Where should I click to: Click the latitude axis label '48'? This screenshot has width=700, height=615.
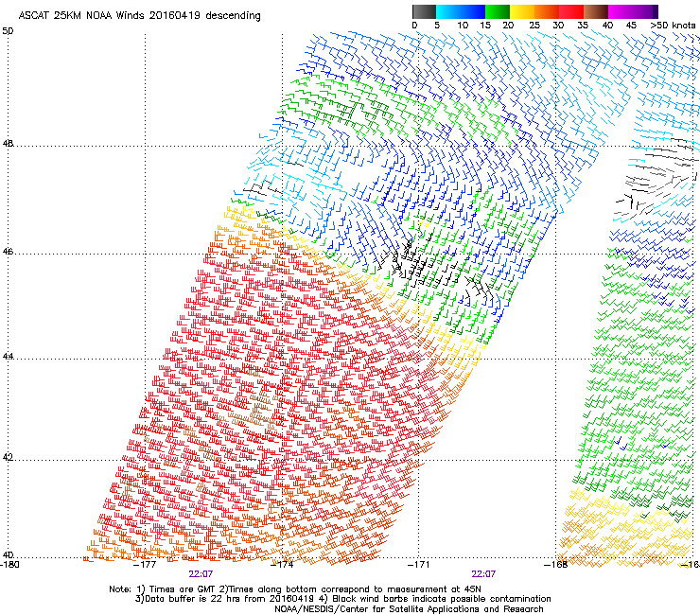pos(8,144)
